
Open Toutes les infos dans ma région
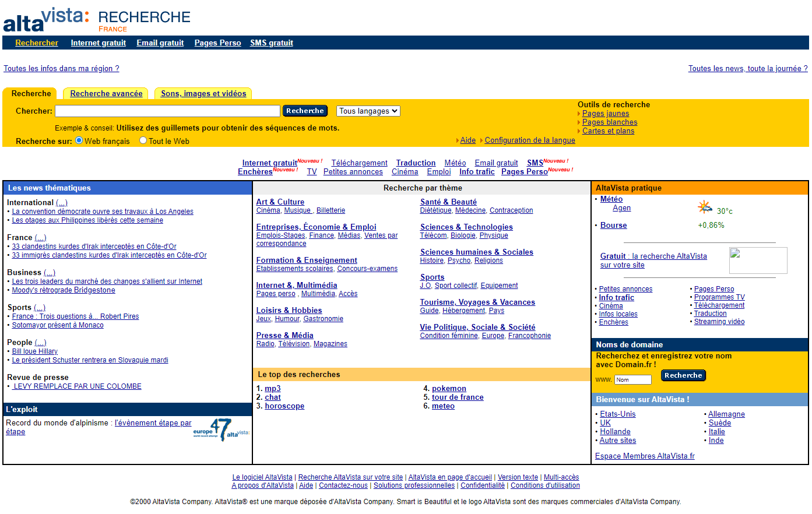point(61,68)
